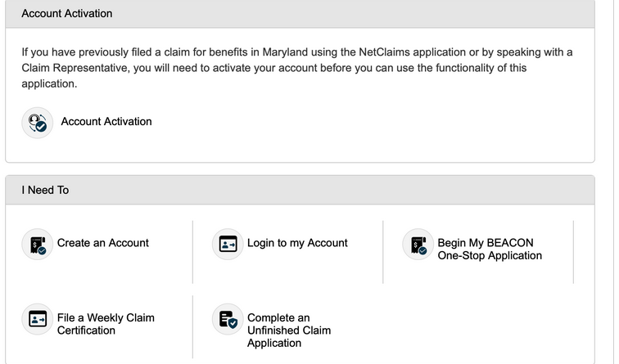Click the BEACON One-Stop Application icon
This screenshot has width=619, height=364.
point(418,244)
